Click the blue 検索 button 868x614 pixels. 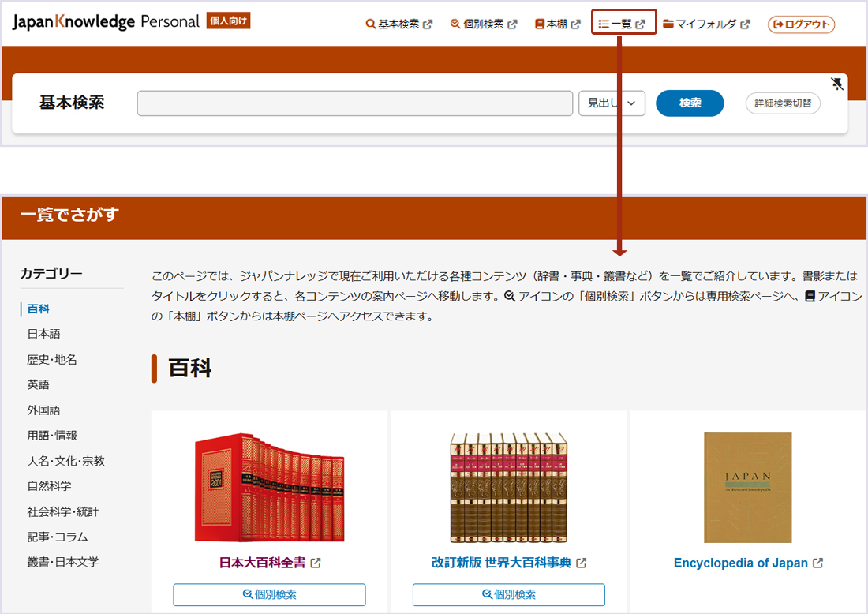point(690,103)
